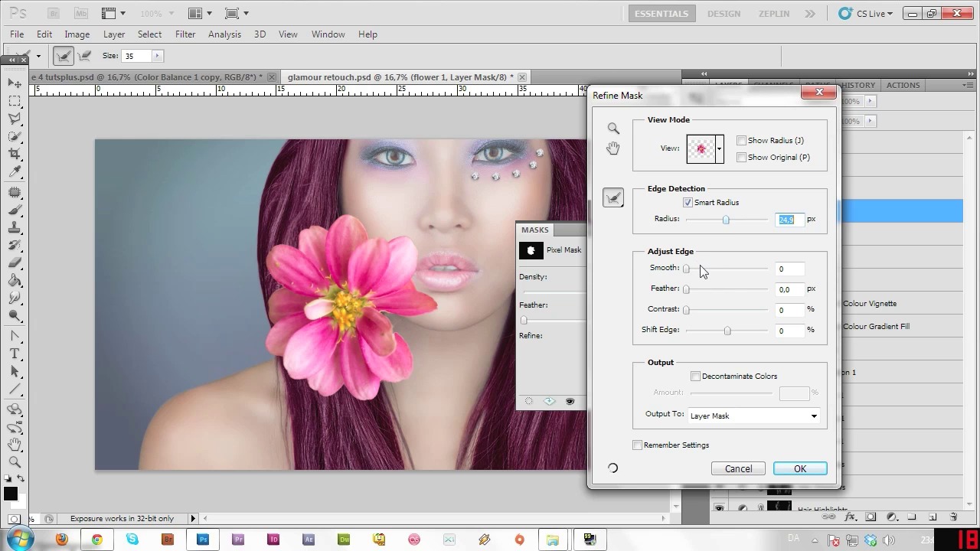Select the Hand tool in Refine Mask dialog
980x551 pixels.
[613, 148]
